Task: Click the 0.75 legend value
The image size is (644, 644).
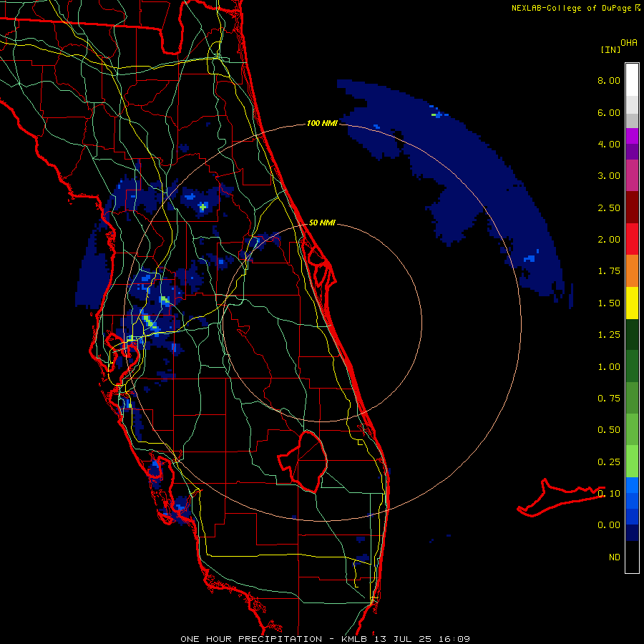Action: 609,399
